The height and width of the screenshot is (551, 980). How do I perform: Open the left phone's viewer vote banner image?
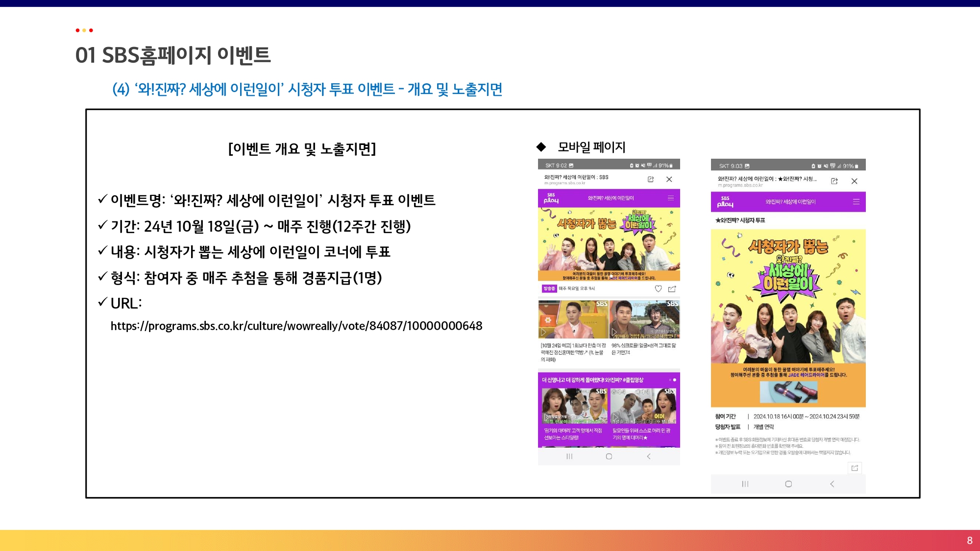pos(609,244)
